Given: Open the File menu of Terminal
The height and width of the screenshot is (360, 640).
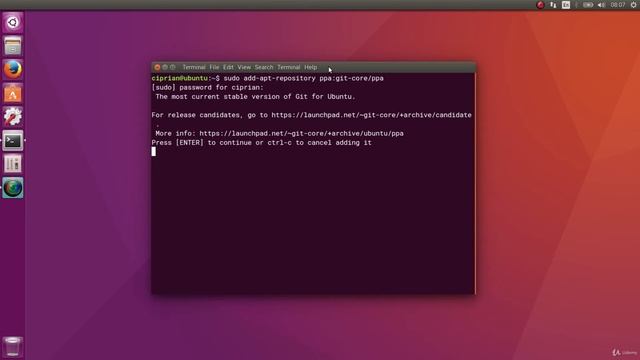Looking at the screenshot, I should [x=214, y=67].
